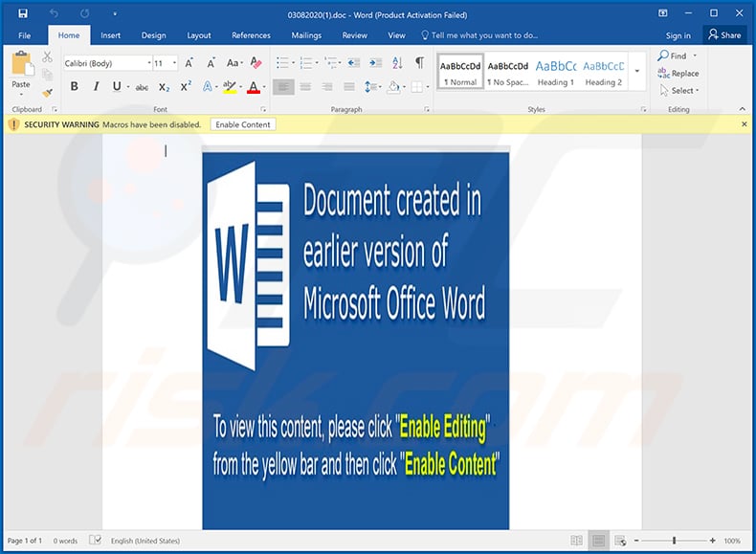This screenshot has height=554, width=756.
Task: Apply the Normal style
Action: (460, 72)
